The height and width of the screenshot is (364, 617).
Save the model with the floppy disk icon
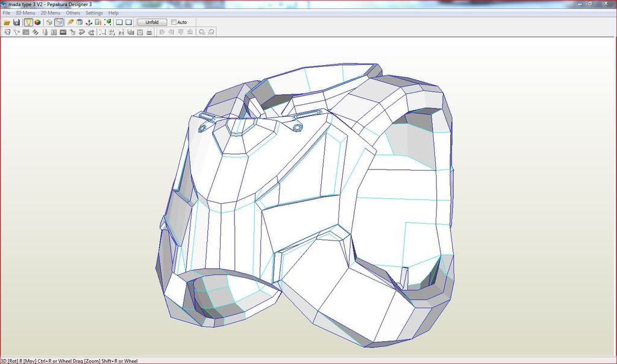coord(17,22)
